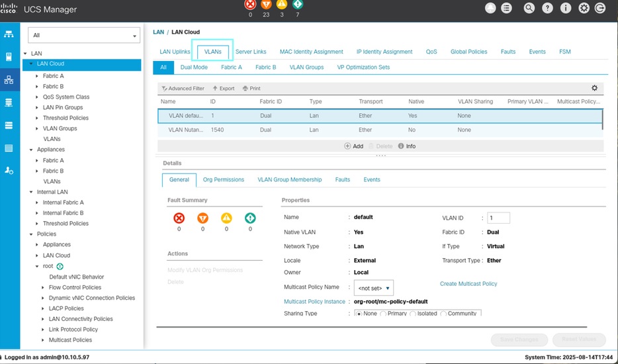618x364 pixels.
Task: Open VP Optimization Sets sub-tab
Action: (363, 67)
